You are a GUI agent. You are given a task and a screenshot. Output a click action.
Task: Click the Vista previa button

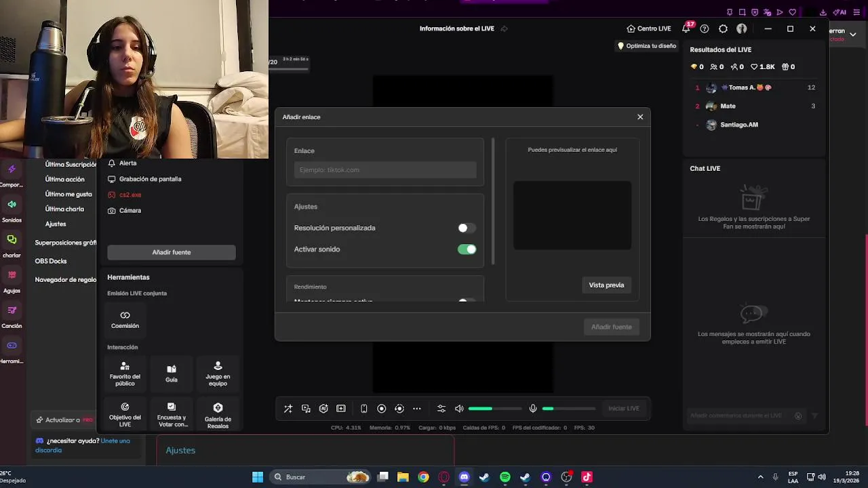coord(606,285)
